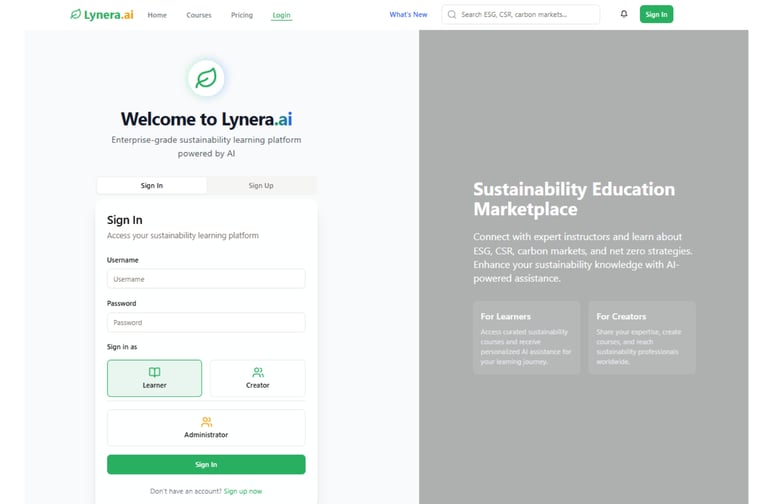Focus the Username input field

[206, 279]
